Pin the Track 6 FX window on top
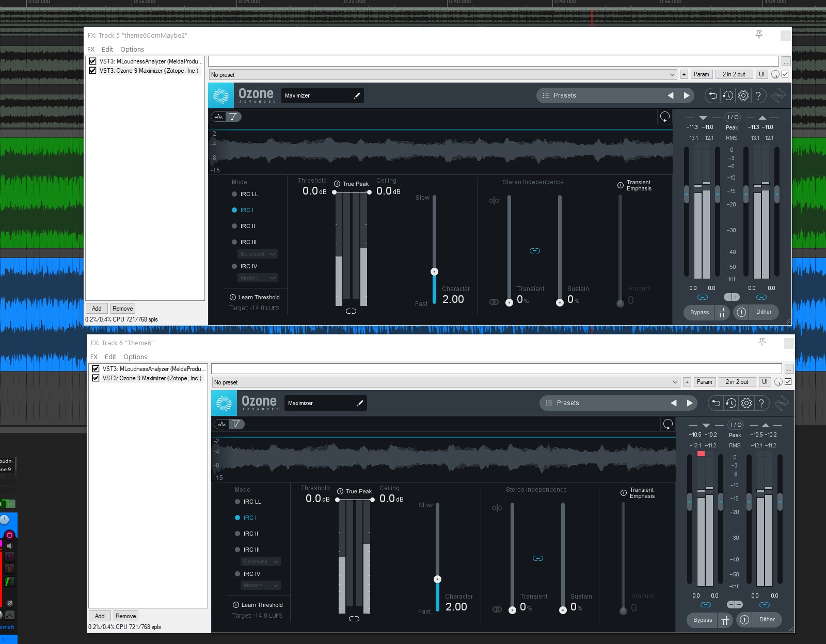The width and height of the screenshot is (826, 644). (x=762, y=342)
